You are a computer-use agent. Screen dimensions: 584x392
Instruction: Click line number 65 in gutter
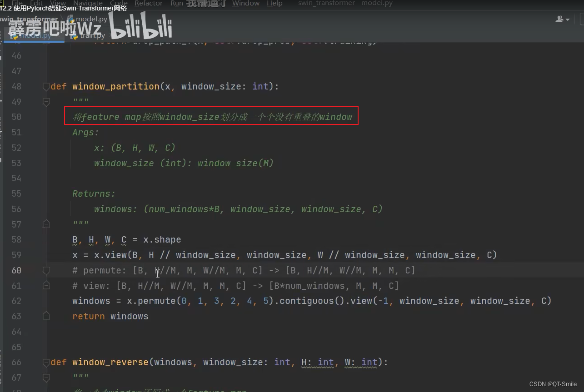16,347
